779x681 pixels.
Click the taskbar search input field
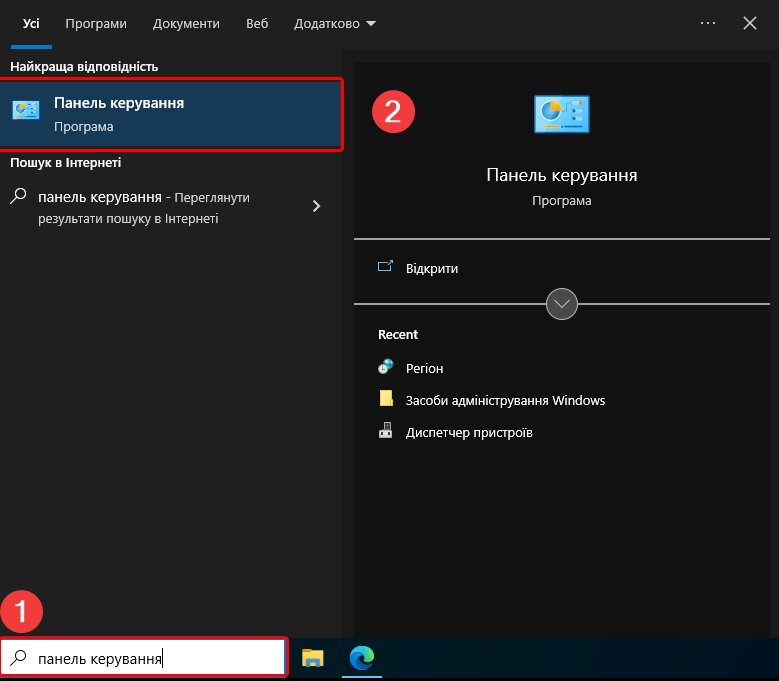point(150,659)
